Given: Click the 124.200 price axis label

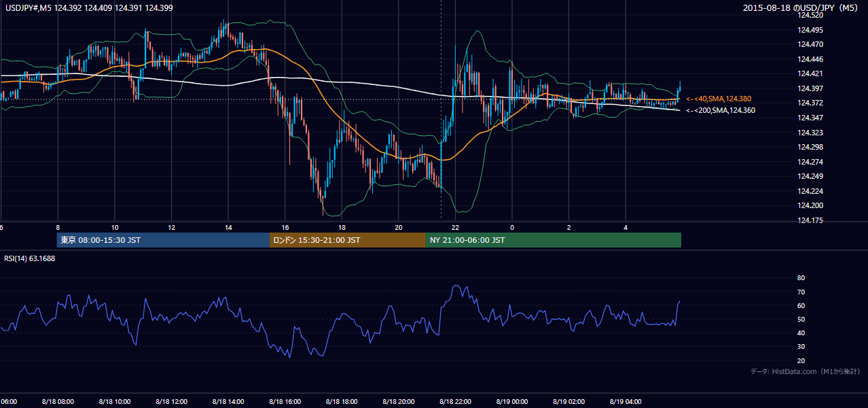Looking at the screenshot, I should 811,205.
